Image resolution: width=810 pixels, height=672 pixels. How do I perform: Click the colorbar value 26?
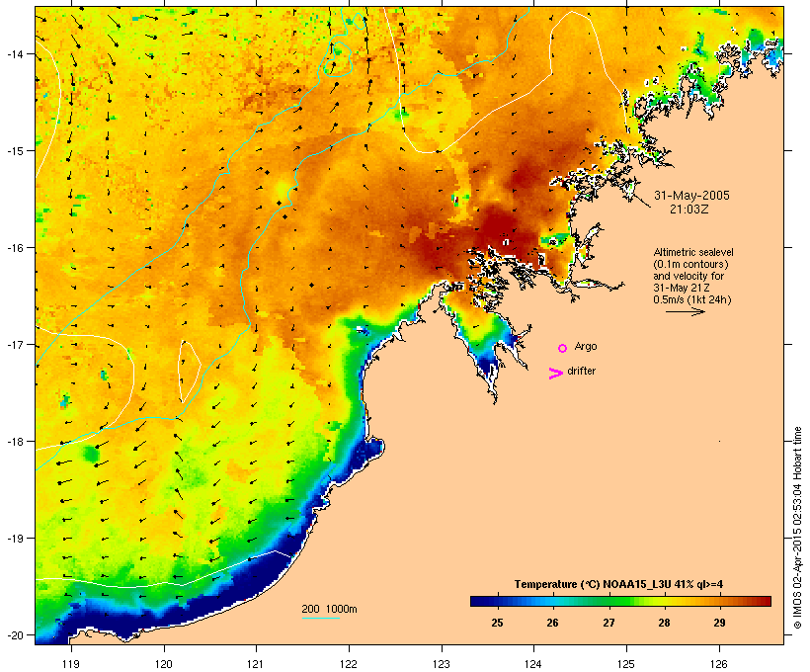coord(552,623)
